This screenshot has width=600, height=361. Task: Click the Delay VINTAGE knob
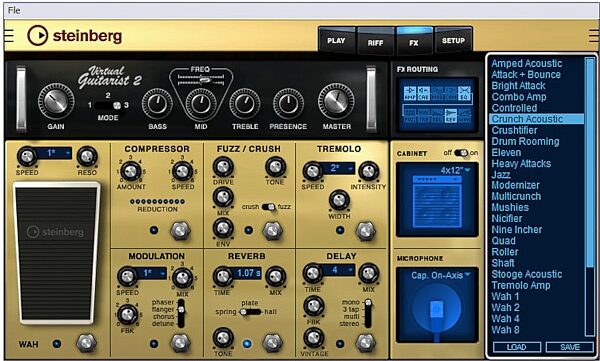pyautogui.click(x=313, y=338)
